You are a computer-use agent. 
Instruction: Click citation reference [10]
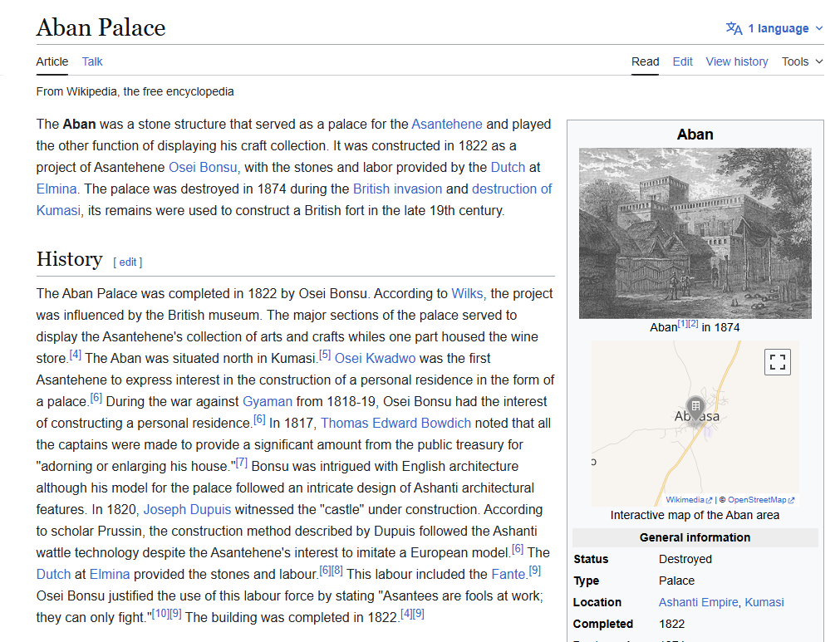tap(160, 614)
